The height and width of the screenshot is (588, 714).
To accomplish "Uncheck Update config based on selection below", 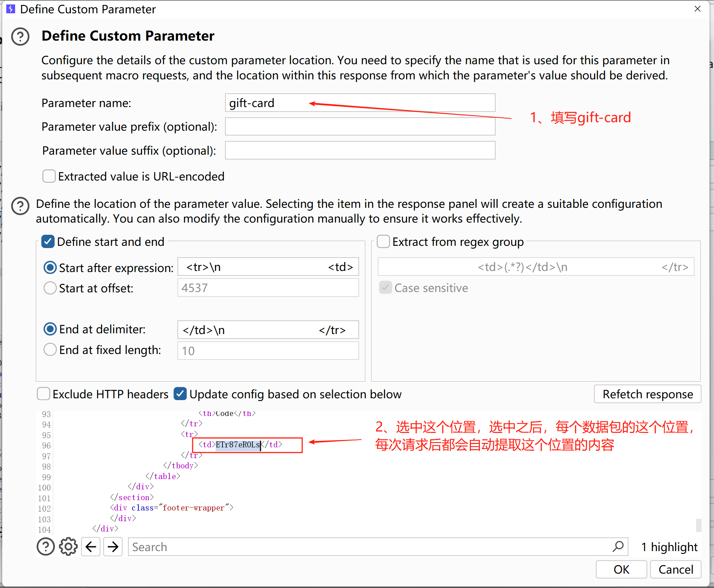I will coord(180,394).
